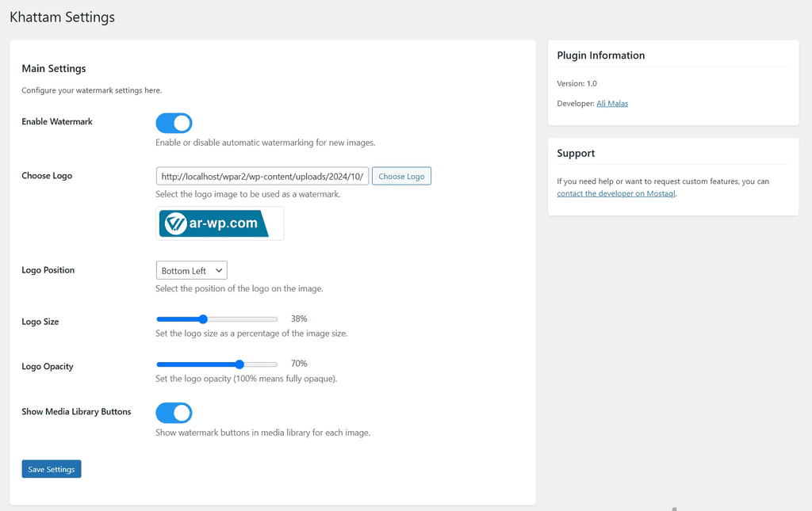
Task: Toggle the Enable Watermark switch
Action: point(174,123)
